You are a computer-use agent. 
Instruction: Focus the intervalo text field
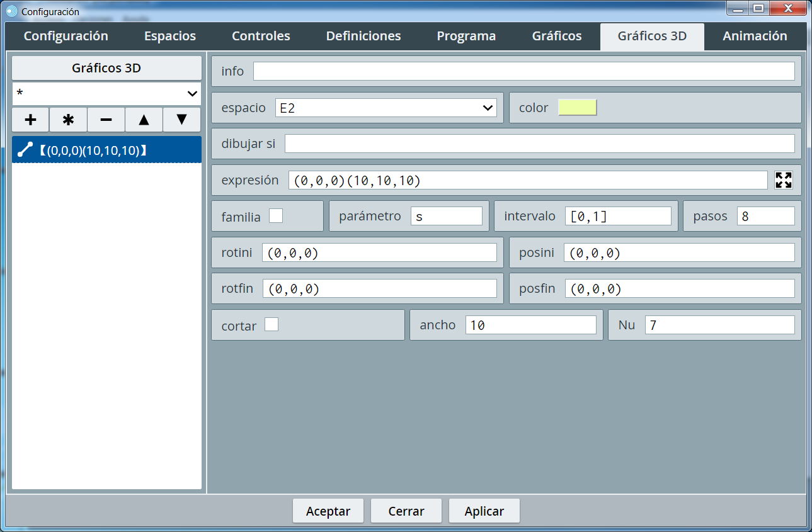617,217
